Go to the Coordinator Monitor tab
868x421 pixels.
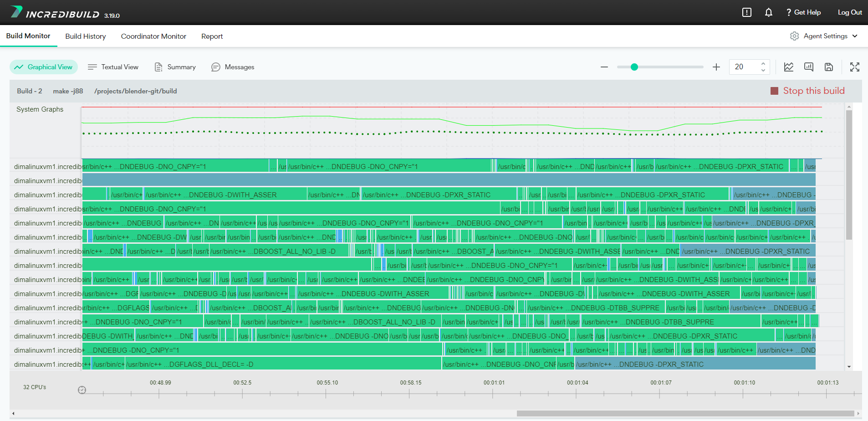[153, 36]
